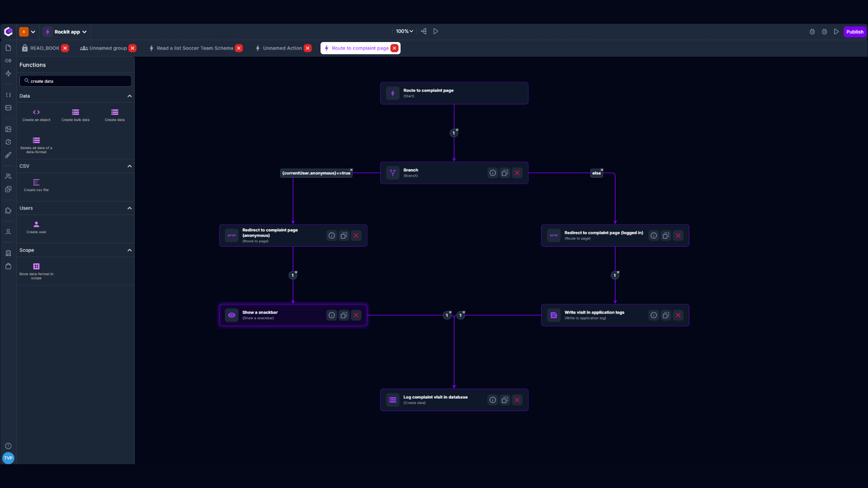
Task: Open the 100% zoom level dropdown
Action: click(404, 31)
